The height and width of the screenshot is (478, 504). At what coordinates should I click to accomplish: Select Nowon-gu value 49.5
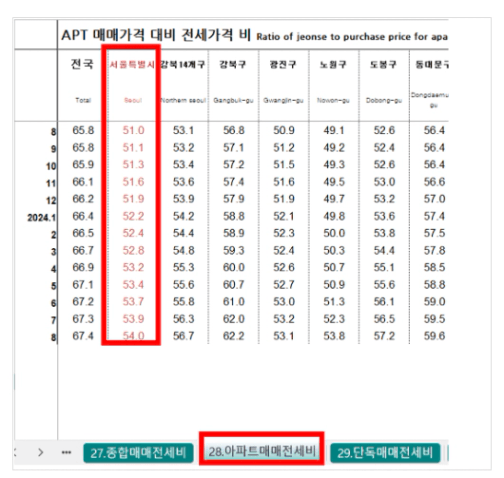[x=334, y=182]
